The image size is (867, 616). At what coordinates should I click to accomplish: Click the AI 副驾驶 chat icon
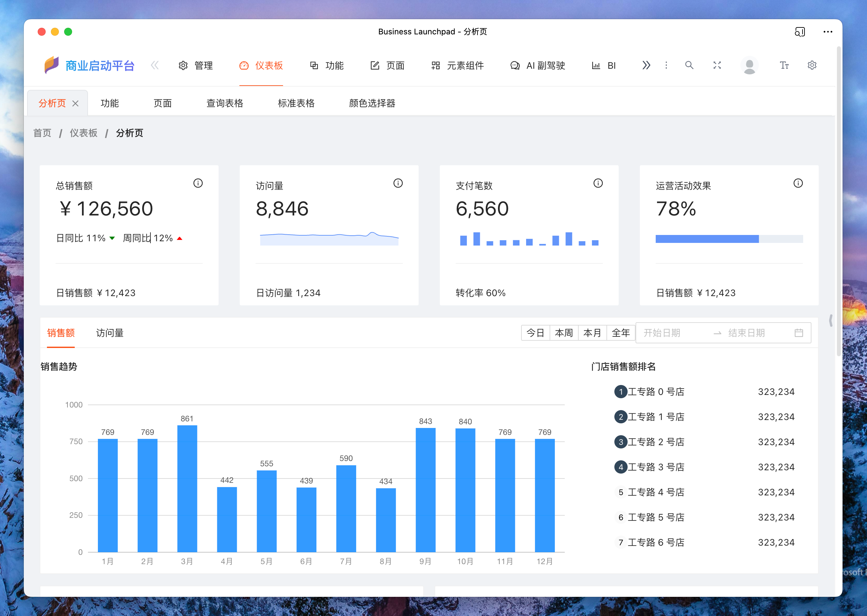click(x=515, y=66)
